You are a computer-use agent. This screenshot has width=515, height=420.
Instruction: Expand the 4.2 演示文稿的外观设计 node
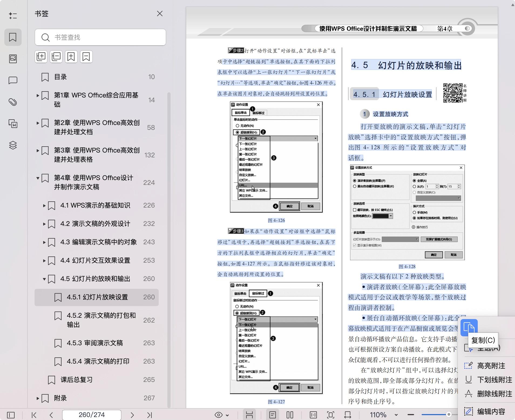click(x=44, y=224)
